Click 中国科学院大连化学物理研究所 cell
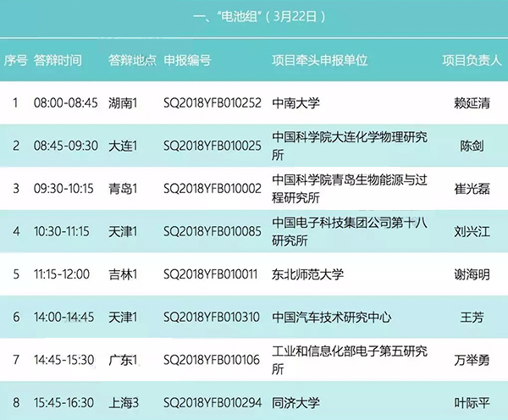The height and width of the screenshot is (420, 508). (349, 146)
